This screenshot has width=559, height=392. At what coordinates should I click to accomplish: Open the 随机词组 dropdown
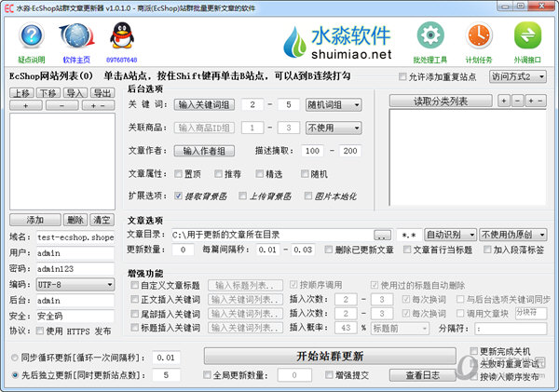click(x=334, y=105)
